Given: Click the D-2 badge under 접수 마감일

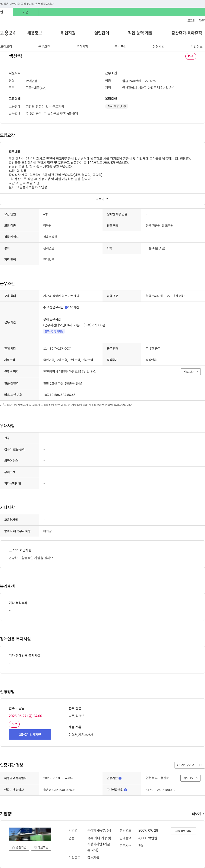Looking at the screenshot, I should click(x=14, y=724).
